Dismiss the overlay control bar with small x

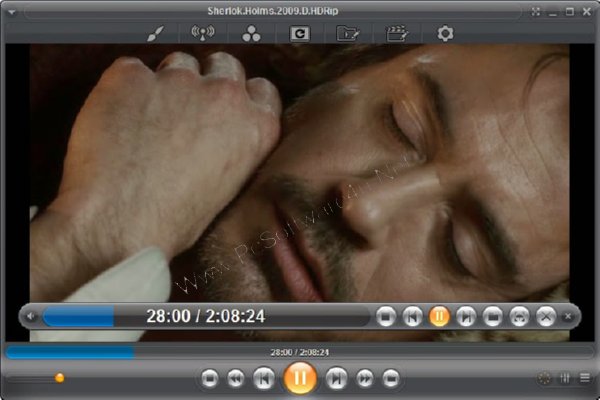pyautogui.click(x=568, y=317)
